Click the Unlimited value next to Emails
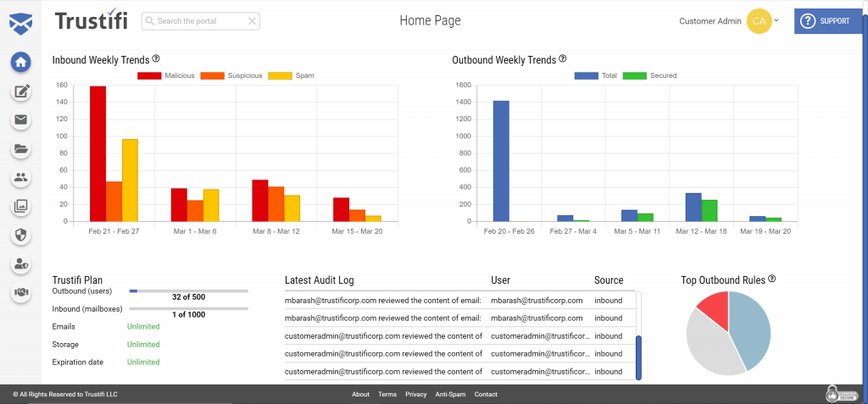The image size is (868, 404). click(x=143, y=327)
